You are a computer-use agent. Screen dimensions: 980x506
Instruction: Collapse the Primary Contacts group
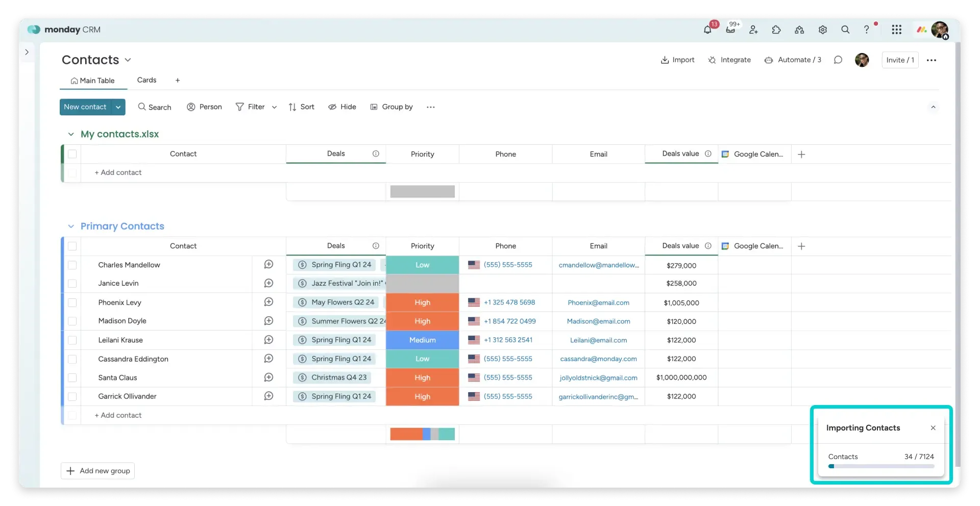pyautogui.click(x=71, y=226)
